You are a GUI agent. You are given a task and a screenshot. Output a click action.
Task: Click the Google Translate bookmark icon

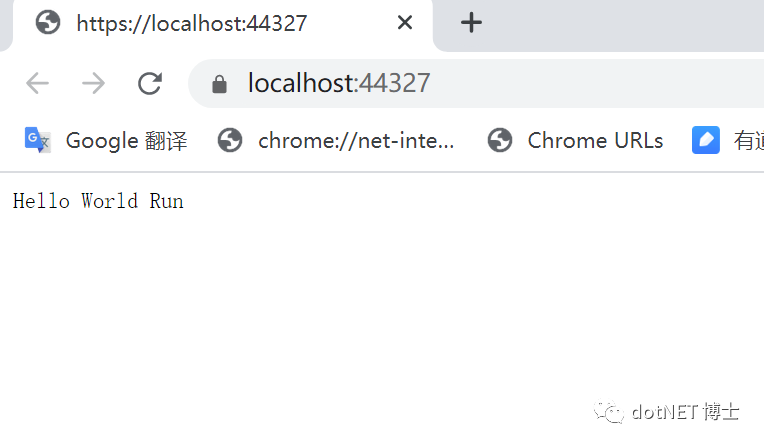(38, 141)
